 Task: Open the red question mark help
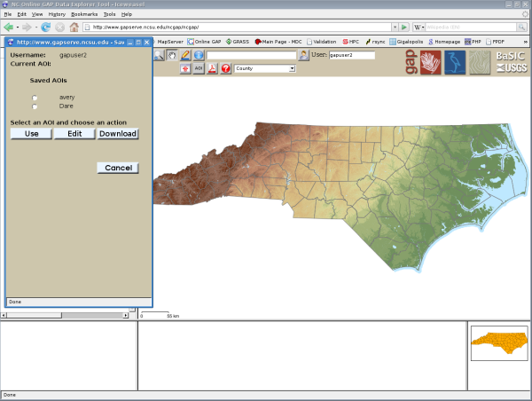[x=226, y=68]
